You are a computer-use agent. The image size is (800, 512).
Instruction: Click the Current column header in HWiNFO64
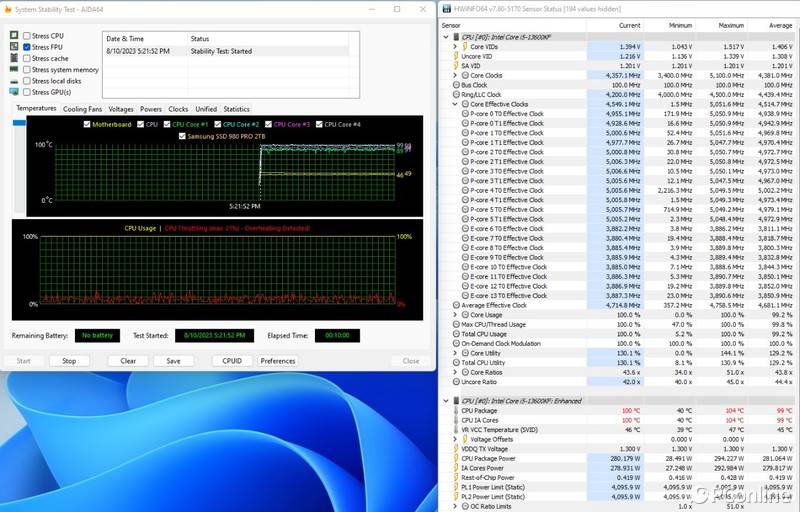point(615,25)
